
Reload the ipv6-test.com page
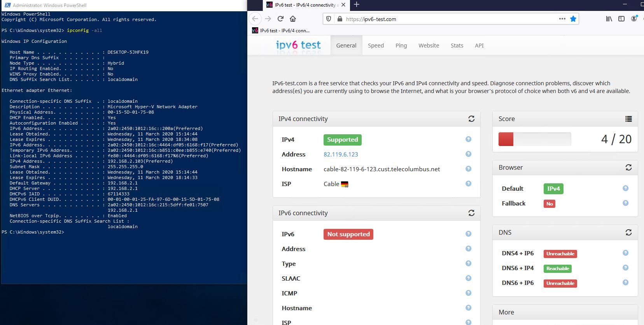[280, 19]
